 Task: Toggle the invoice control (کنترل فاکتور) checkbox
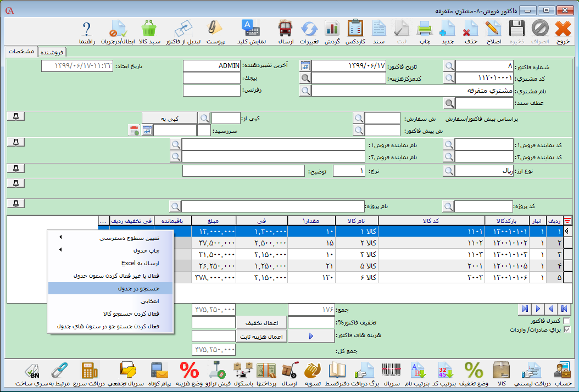click(567, 321)
